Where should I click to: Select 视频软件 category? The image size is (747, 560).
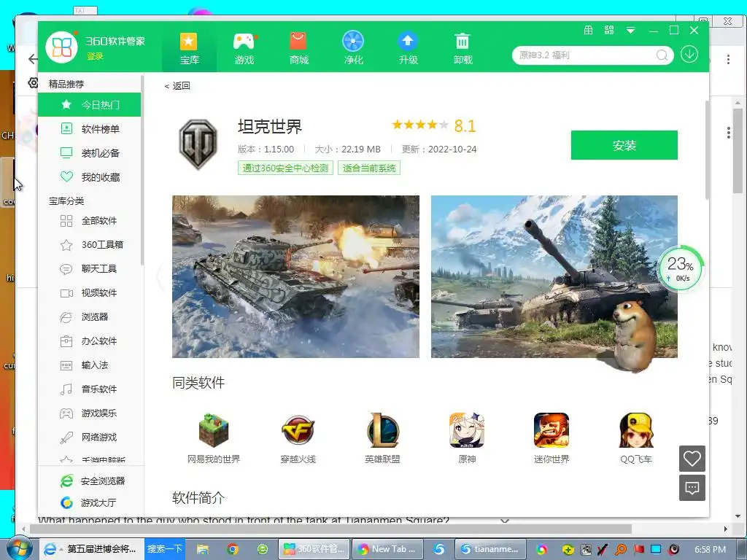[x=90, y=293]
